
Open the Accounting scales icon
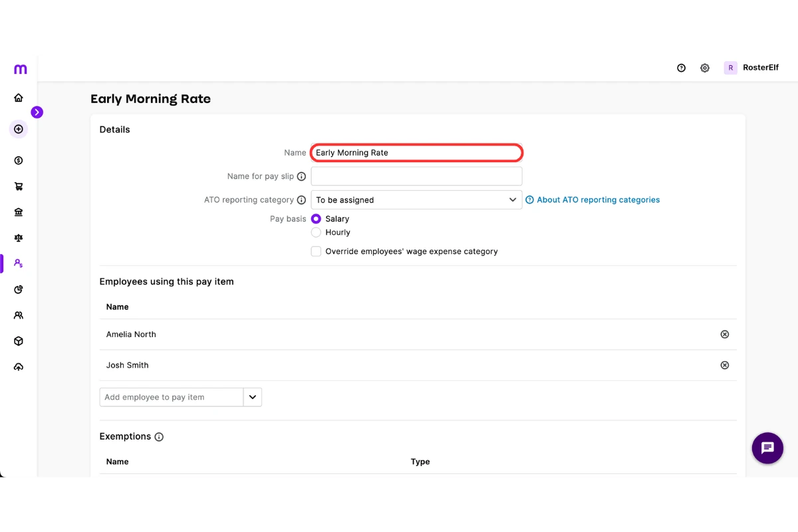(19, 237)
